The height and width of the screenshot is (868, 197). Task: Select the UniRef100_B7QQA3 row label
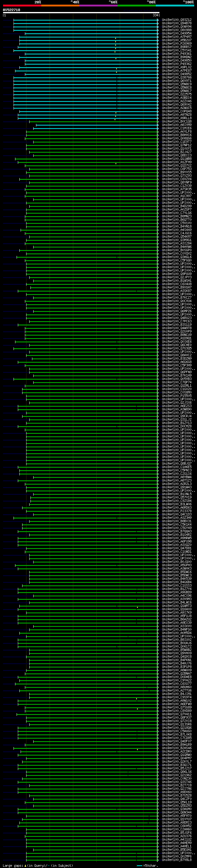[x=177, y=531]
